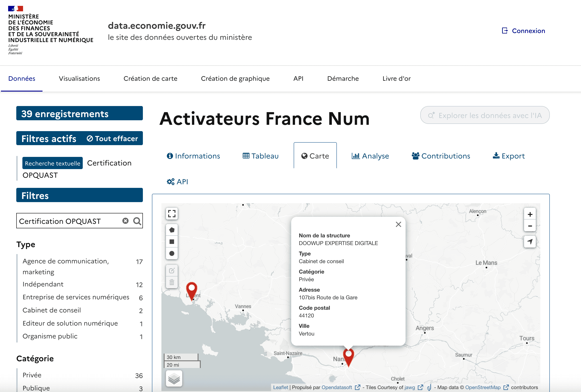This screenshot has width=581, height=392.
Task: Zoom in using the plus control
Action: click(530, 214)
